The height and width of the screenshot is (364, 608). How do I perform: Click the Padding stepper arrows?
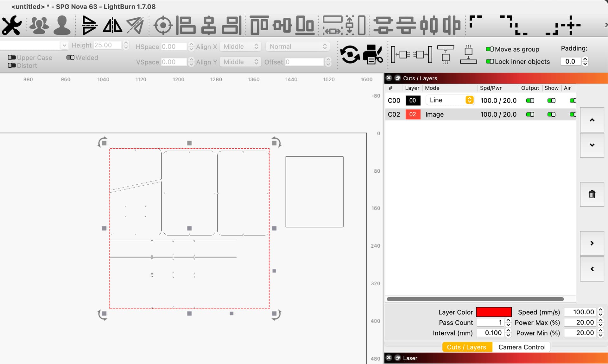585,61
